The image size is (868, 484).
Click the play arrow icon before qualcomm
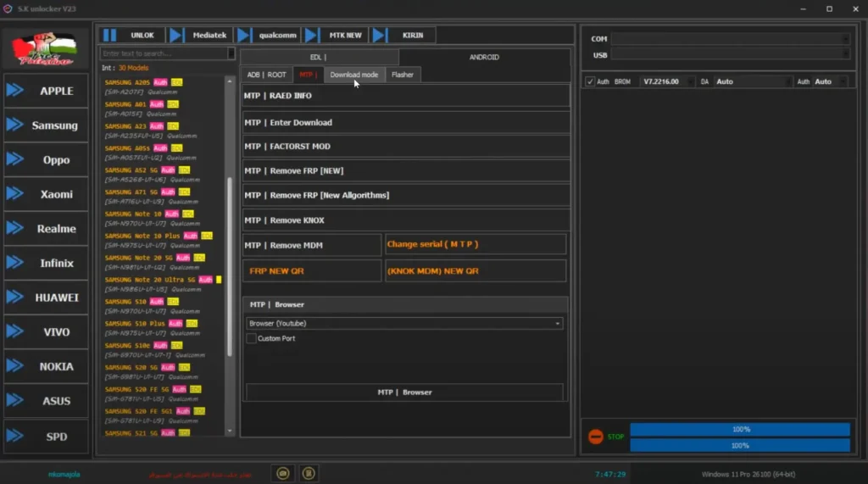click(244, 35)
